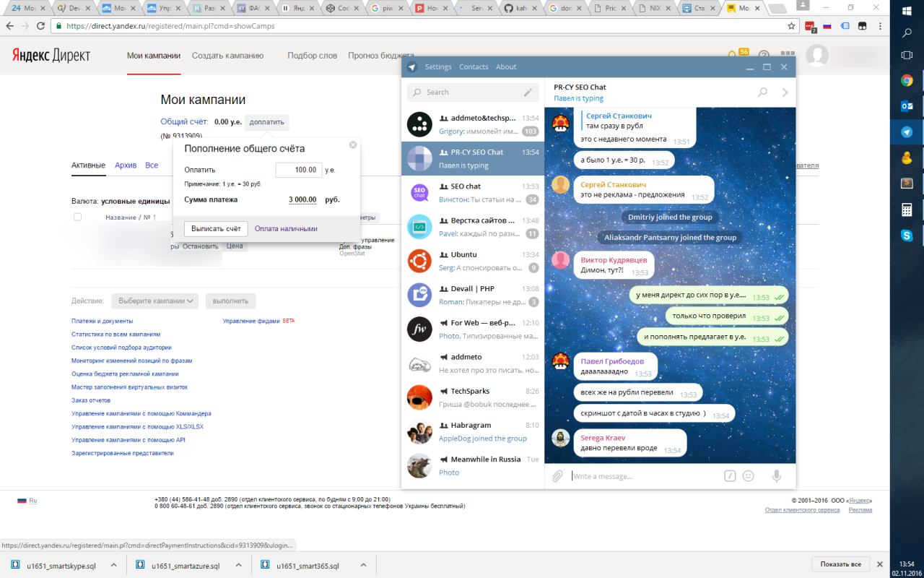Screen dimensions: 924x578
Task: Click the Telegram chat Search field
Action: 473,92
